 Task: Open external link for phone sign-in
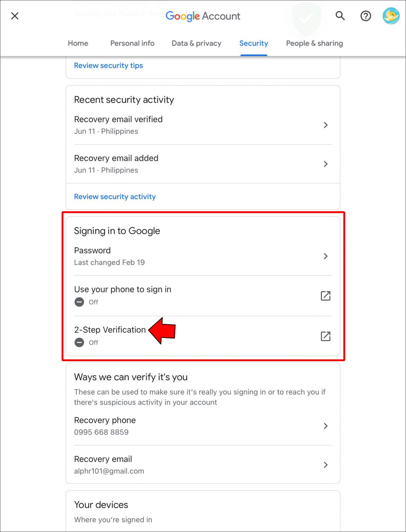coord(325,296)
